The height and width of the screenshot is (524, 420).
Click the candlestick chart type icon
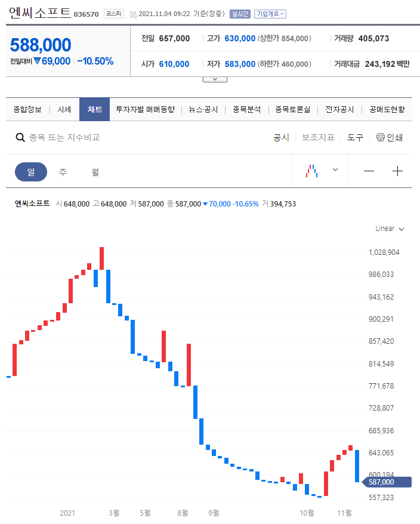point(311,171)
